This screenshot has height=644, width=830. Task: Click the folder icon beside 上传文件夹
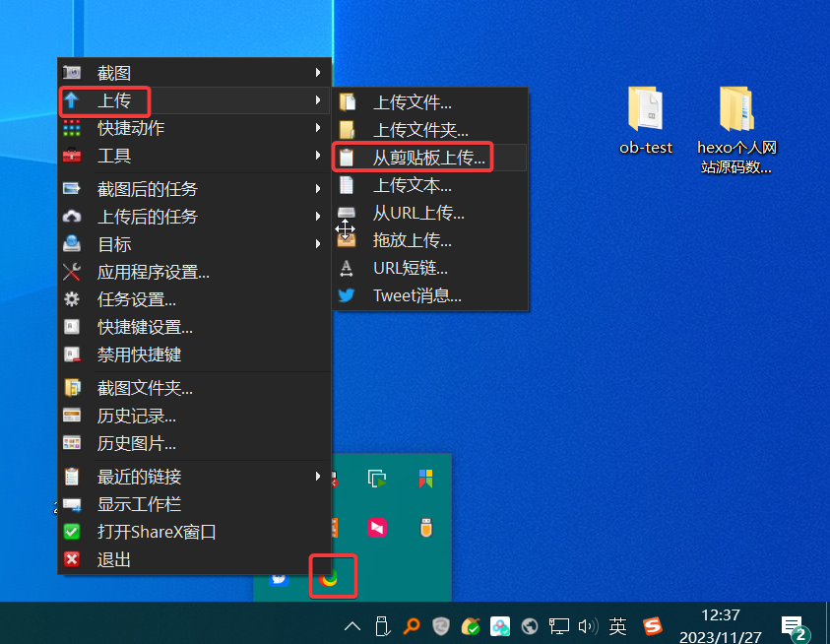point(347,130)
